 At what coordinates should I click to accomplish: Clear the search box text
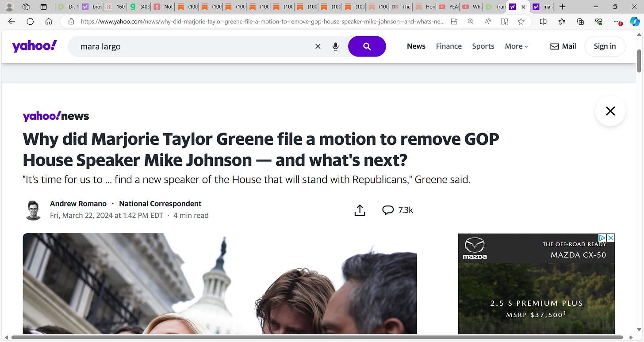[318, 46]
